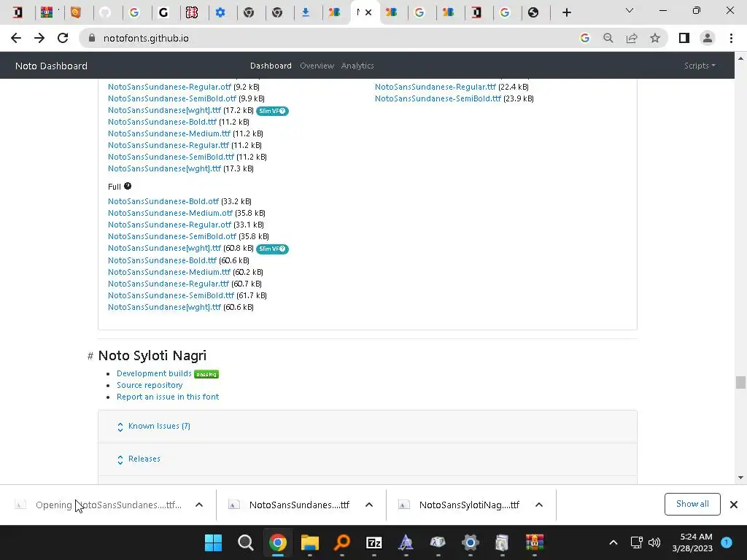Open the Chrome profile avatar
The image size is (747, 560).
[x=708, y=38]
